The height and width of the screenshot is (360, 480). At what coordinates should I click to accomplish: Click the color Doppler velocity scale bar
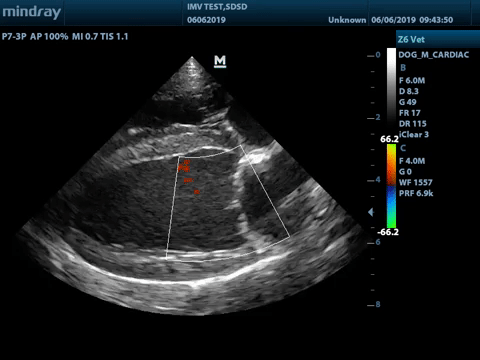coord(391,186)
